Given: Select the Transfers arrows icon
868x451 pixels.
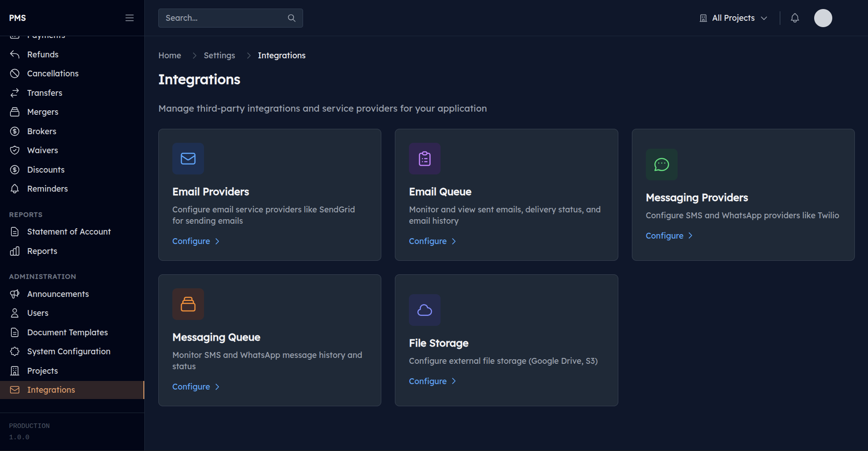Looking at the screenshot, I should pyautogui.click(x=14, y=93).
